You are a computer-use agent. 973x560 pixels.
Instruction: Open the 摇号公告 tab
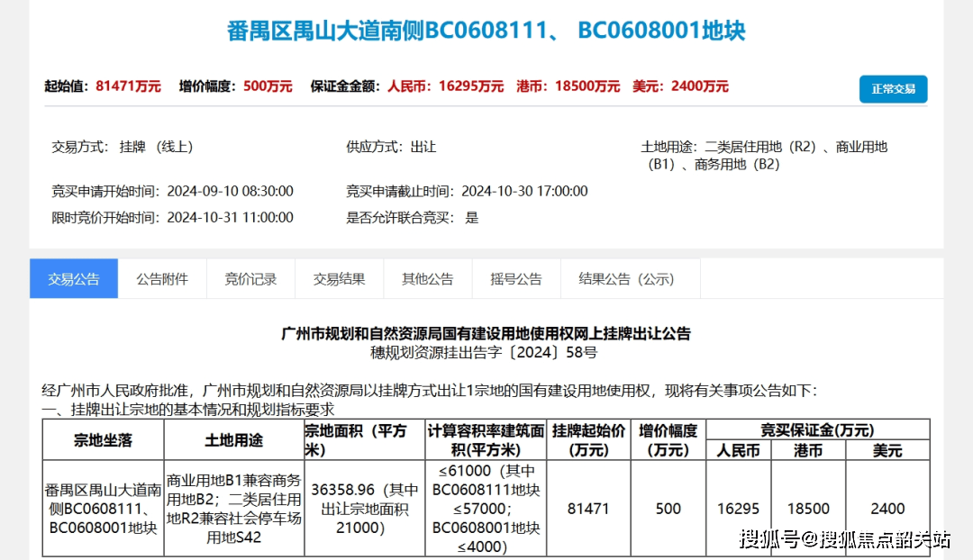515,279
